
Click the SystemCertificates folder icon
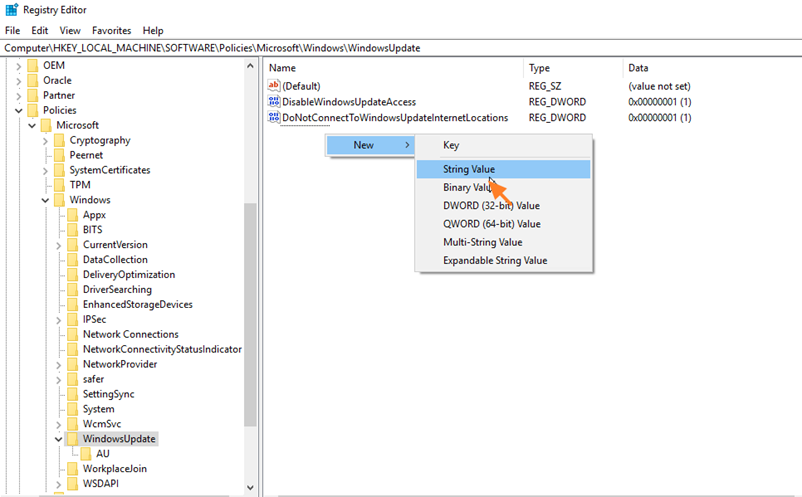(x=59, y=170)
